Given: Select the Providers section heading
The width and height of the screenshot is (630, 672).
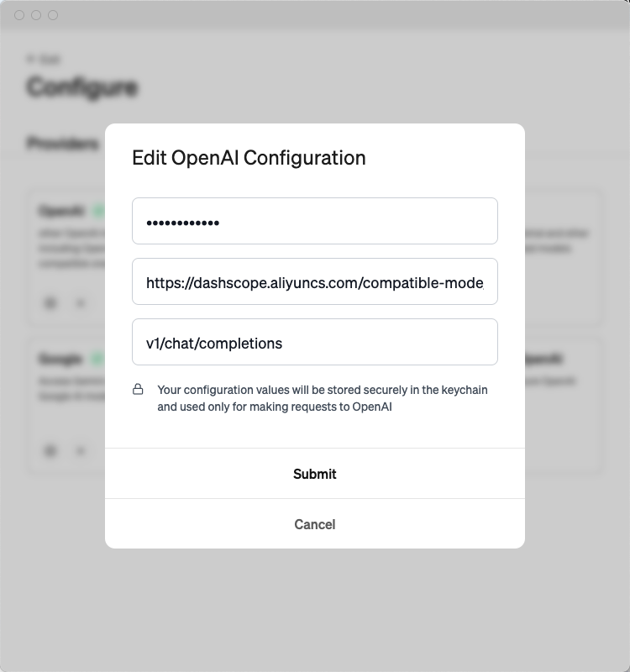Looking at the screenshot, I should click(x=62, y=144).
